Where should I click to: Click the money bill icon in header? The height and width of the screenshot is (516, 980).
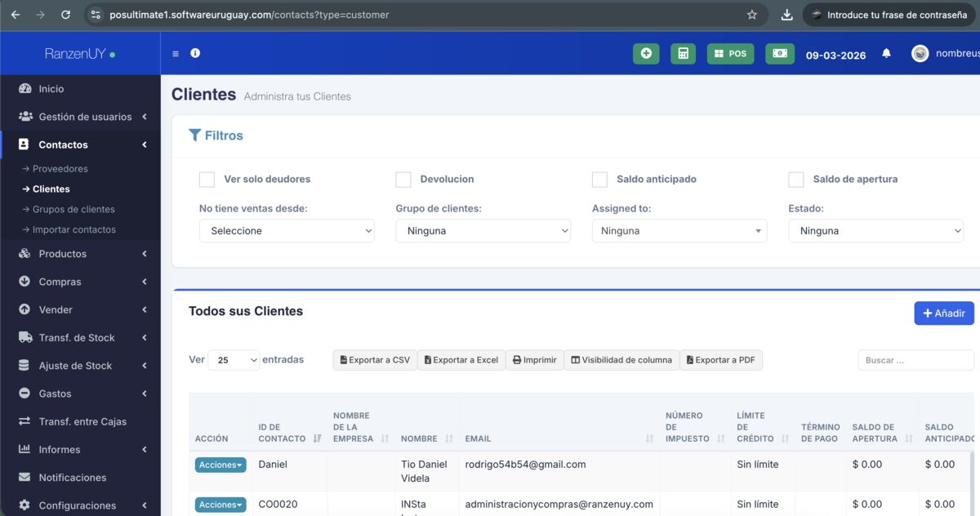point(780,54)
